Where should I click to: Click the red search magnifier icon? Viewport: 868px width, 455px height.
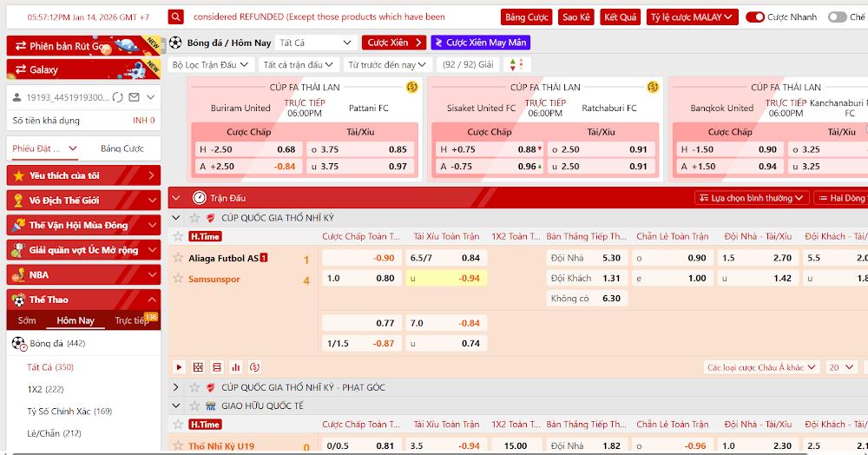click(x=175, y=16)
